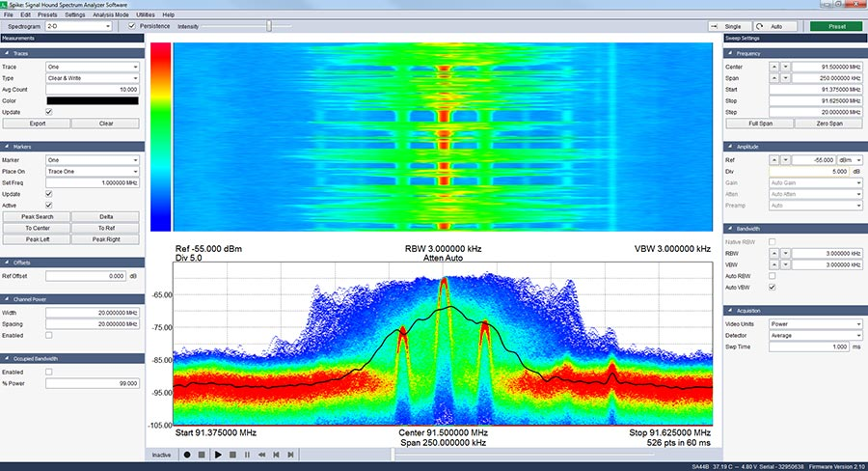Click the Peak Search button
Viewport: 868px width, 471px height.
pyautogui.click(x=39, y=217)
